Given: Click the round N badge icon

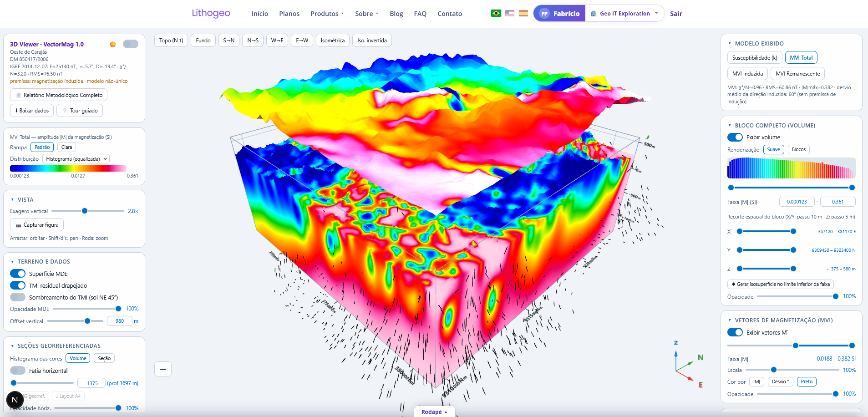Looking at the screenshot, I should click(15, 400).
